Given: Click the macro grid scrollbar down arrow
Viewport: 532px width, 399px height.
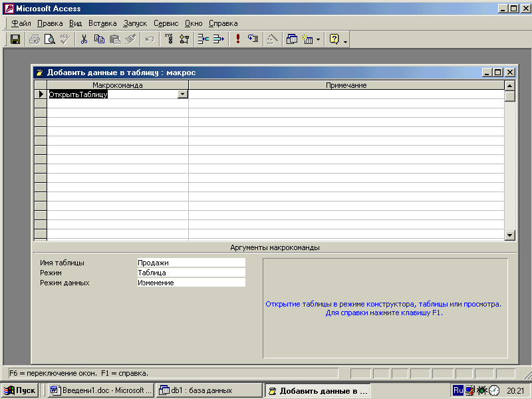Looking at the screenshot, I should click(x=509, y=235).
